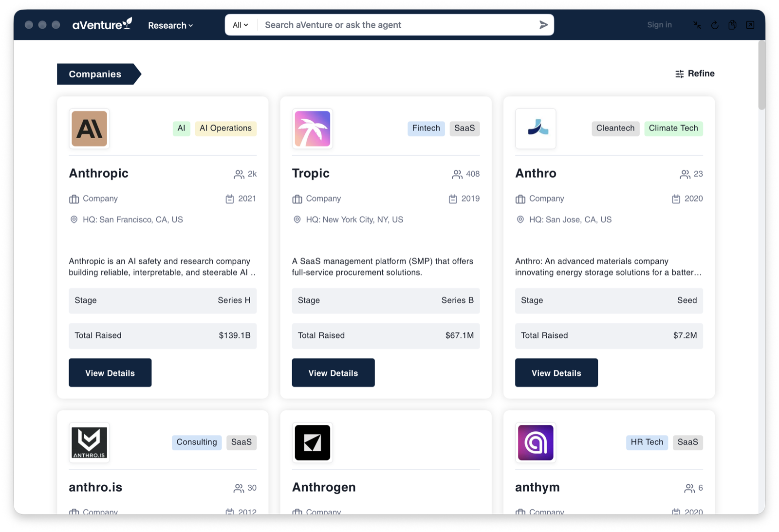Click the employee count icon on Anthropic card
The width and height of the screenshot is (779, 532).
pyautogui.click(x=239, y=174)
